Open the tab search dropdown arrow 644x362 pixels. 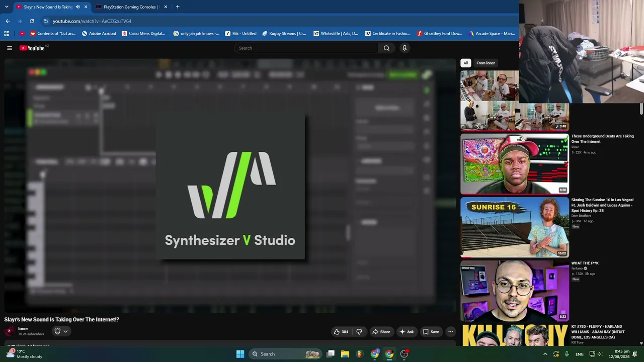tap(7, 7)
